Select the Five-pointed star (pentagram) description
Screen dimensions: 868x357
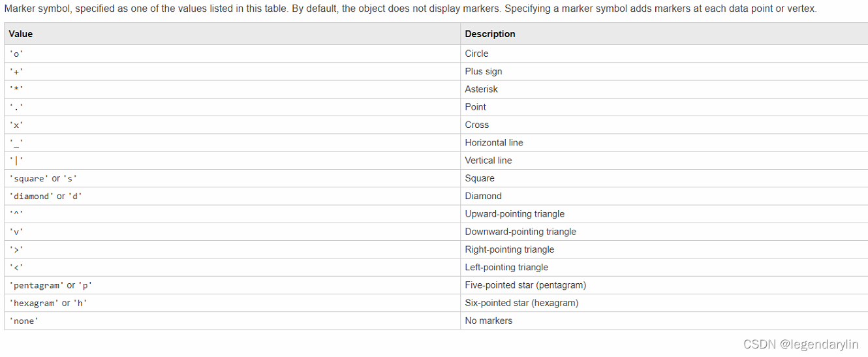tap(525, 285)
